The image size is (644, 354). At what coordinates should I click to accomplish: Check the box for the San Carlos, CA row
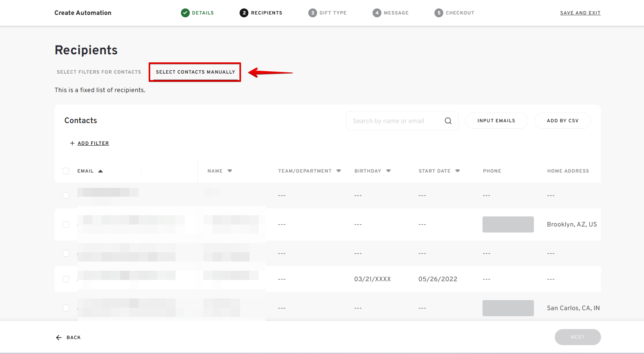[x=66, y=308]
